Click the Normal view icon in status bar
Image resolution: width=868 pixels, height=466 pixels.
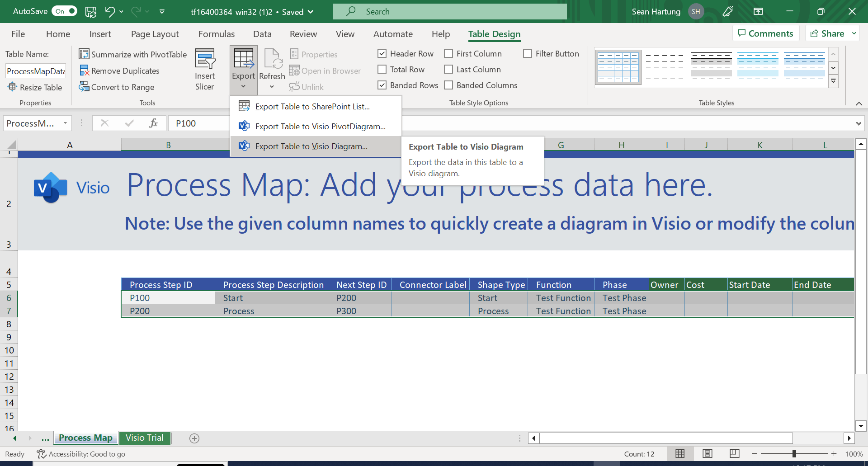[x=680, y=453]
